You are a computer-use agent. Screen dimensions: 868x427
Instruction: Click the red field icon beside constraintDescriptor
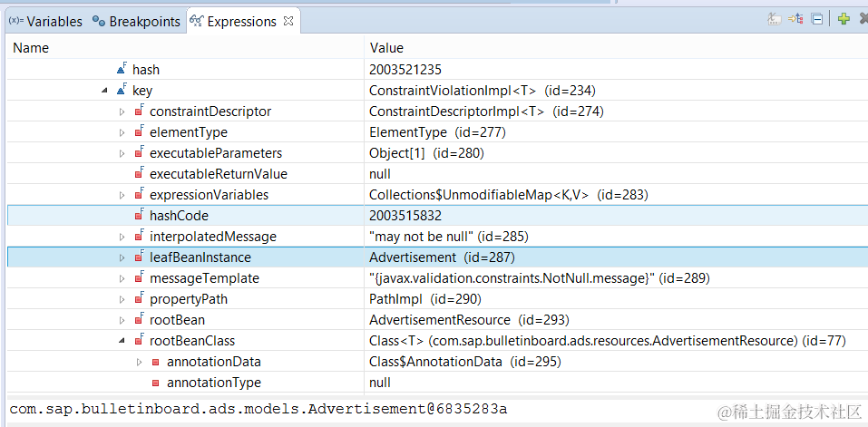coord(140,112)
